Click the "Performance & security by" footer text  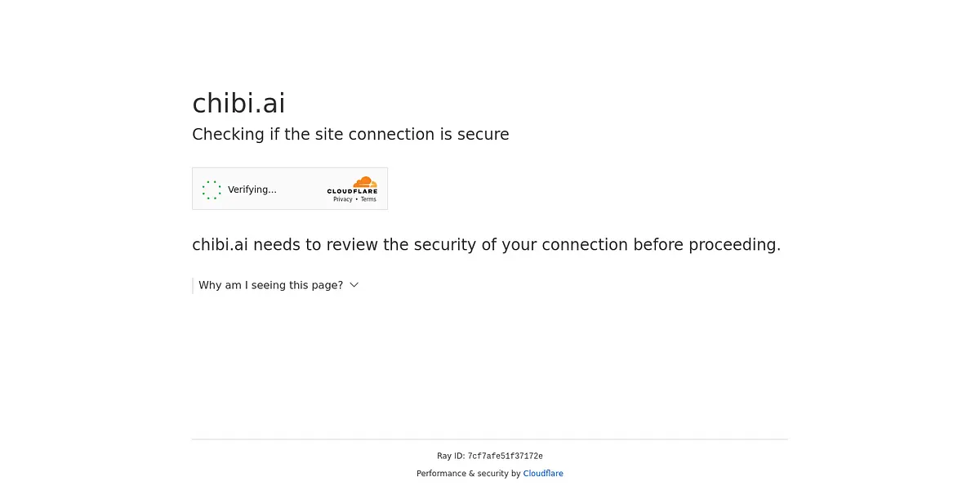(468, 474)
